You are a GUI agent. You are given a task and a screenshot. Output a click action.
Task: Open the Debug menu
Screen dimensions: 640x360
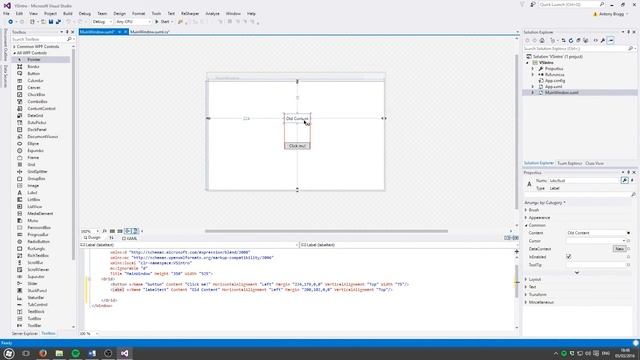pyautogui.click(x=84, y=13)
